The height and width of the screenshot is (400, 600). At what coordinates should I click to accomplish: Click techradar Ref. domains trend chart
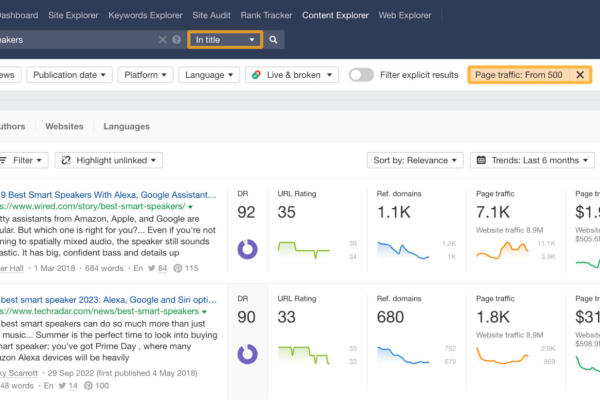(x=403, y=355)
